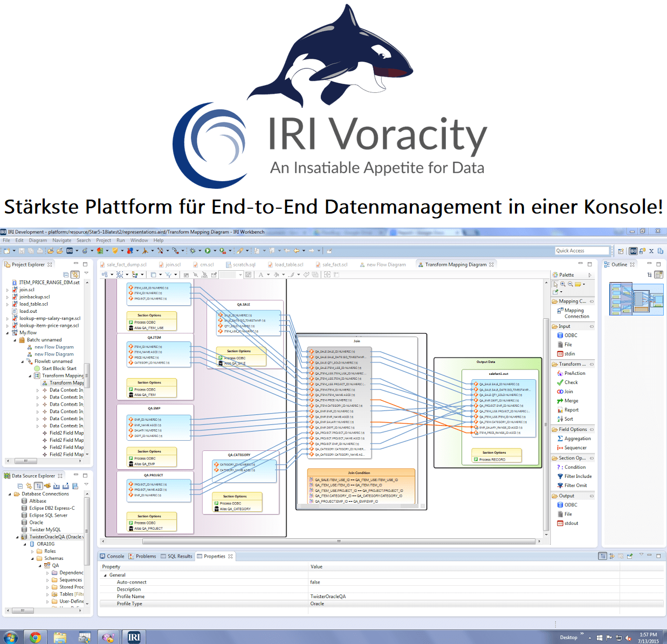
Task: Collapse all in Project Explorer
Action: pyautogui.click(x=66, y=275)
